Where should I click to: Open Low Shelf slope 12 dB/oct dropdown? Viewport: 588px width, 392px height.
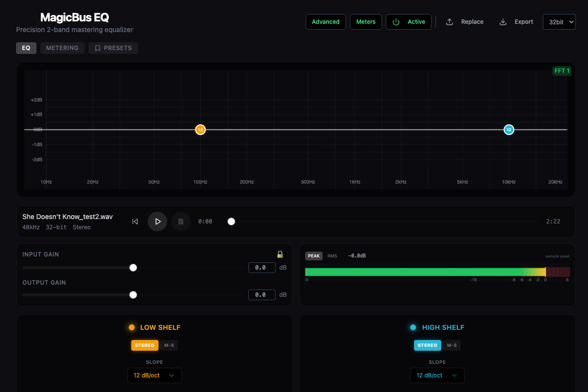(155, 375)
